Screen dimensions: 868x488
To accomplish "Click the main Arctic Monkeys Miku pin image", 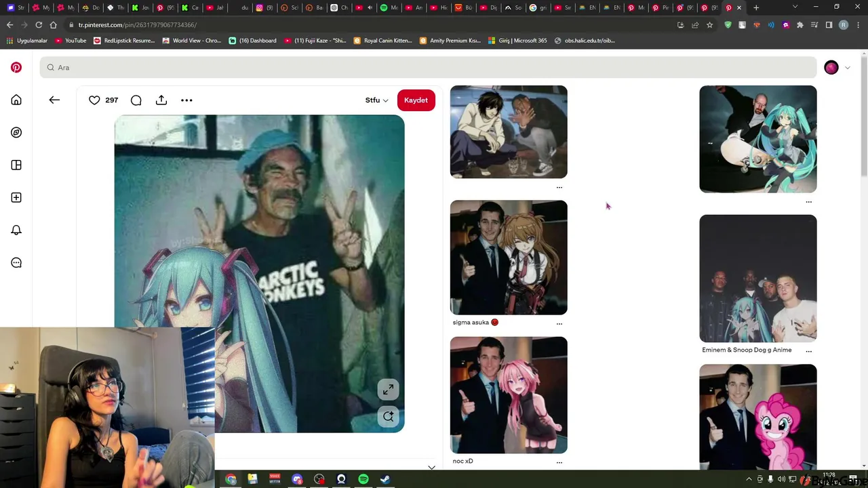I will tap(259, 274).
